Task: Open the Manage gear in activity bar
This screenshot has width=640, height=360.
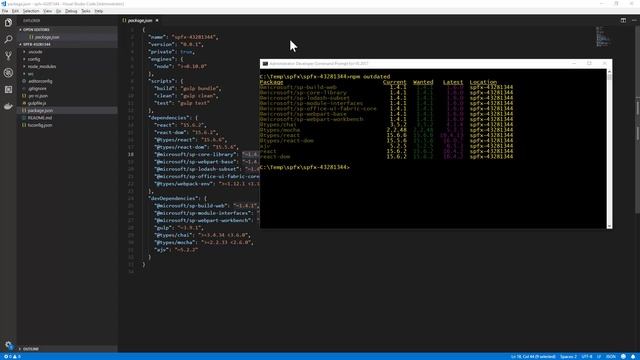Action: coord(8,345)
